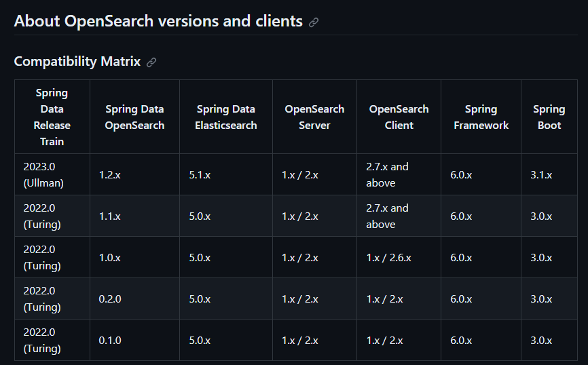The height and width of the screenshot is (365, 588).
Task: Click anchor link icon beside Compatibility Matrix heading
Action: (x=151, y=62)
